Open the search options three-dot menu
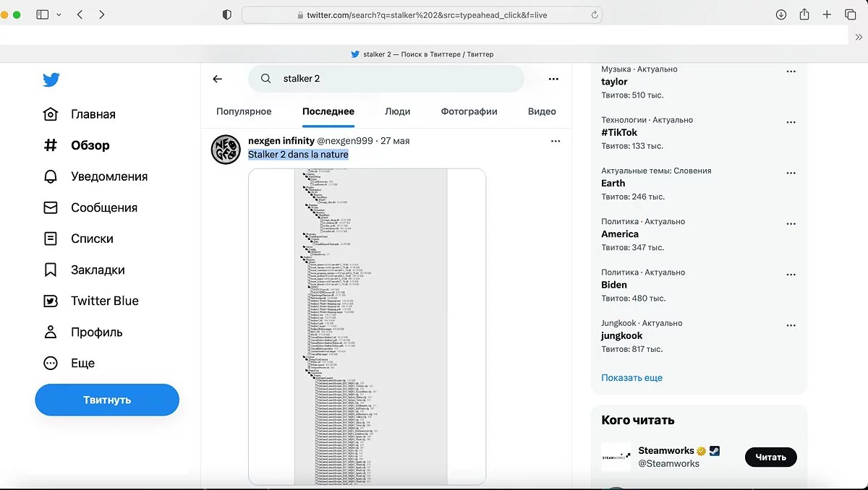This screenshot has width=868, height=490. click(553, 79)
